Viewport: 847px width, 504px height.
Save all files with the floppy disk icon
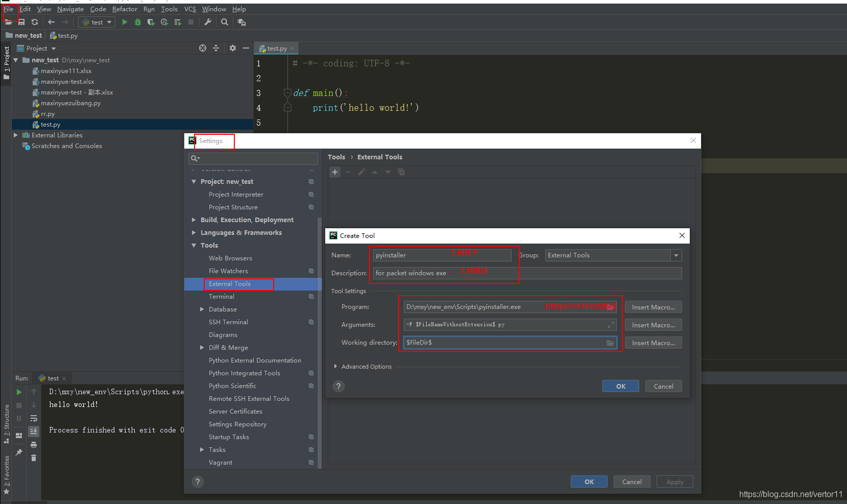point(21,22)
